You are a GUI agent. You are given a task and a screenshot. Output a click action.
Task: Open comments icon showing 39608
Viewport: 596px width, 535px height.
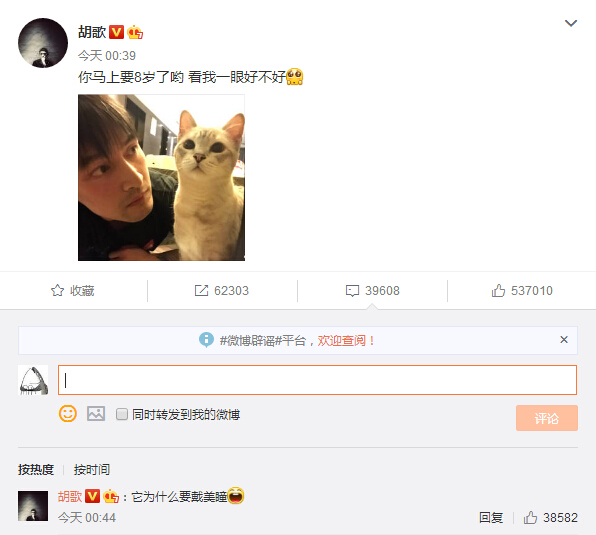[352, 291]
